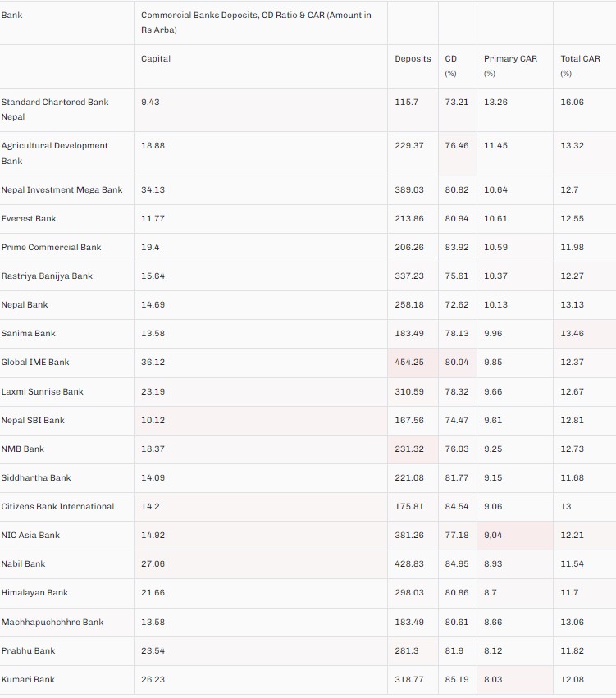This screenshot has width=616, height=698.
Task: Select Global IME Bank's deposits value 454.25
Action: (409, 363)
